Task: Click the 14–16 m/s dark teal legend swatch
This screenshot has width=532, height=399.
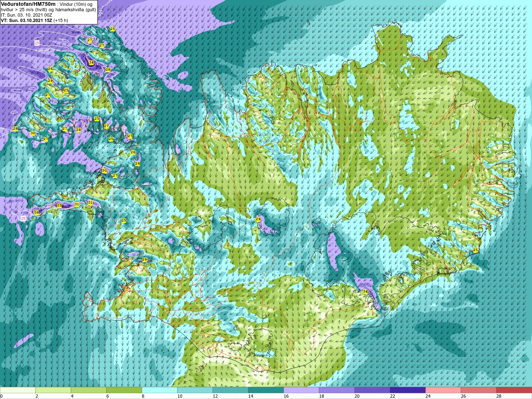Action: coord(266,390)
